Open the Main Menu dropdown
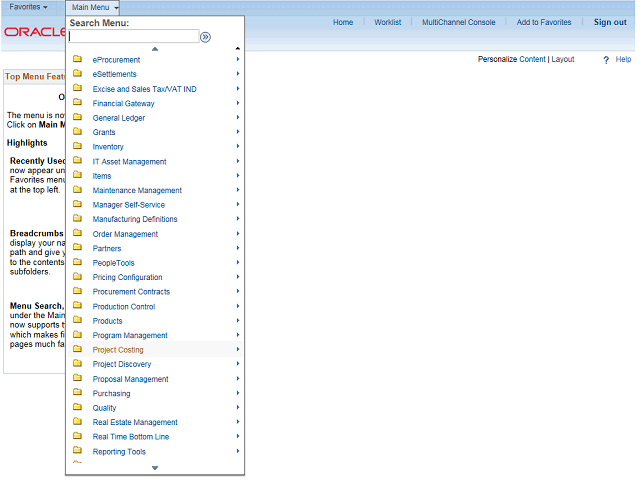 pyautogui.click(x=95, y=7)
